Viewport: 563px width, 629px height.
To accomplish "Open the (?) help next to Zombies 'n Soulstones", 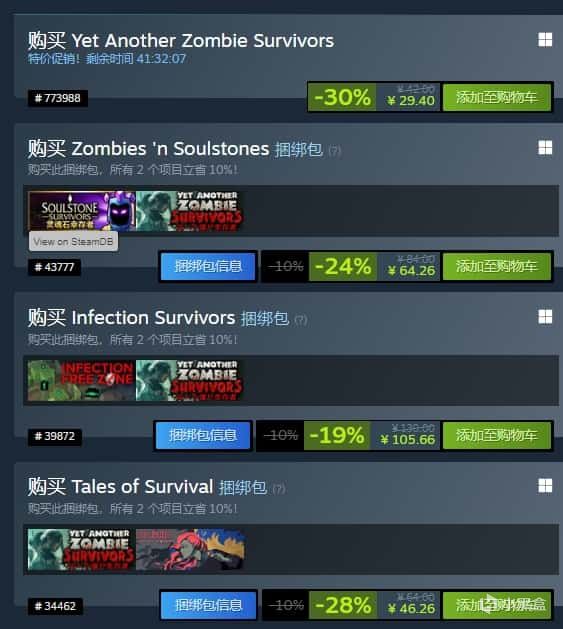I will (335, 151).
